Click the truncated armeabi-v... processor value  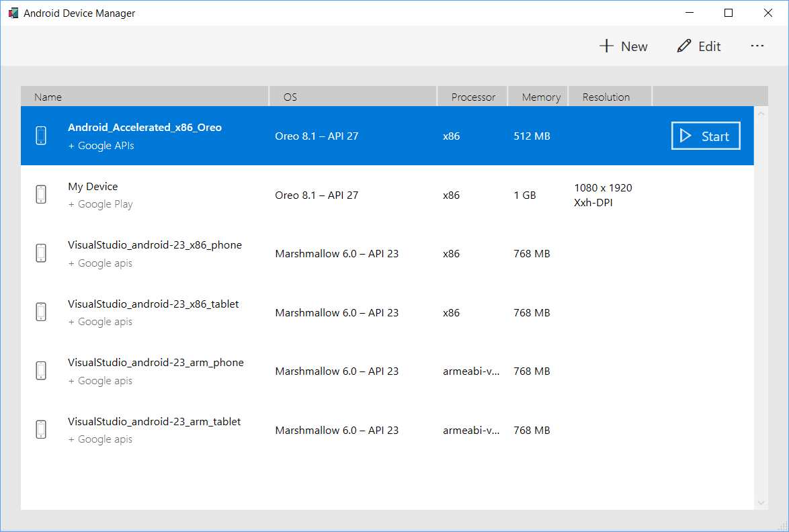472,371
